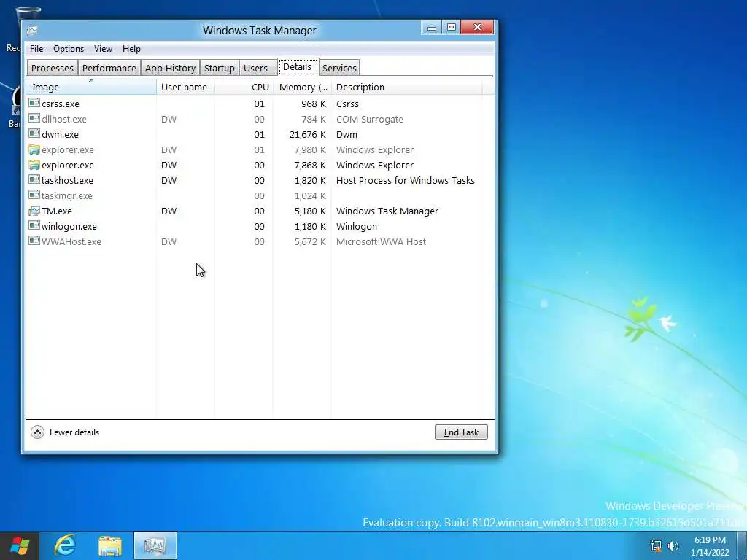Click Host Process for Windows Tasks description

click(x=406, y=181)
